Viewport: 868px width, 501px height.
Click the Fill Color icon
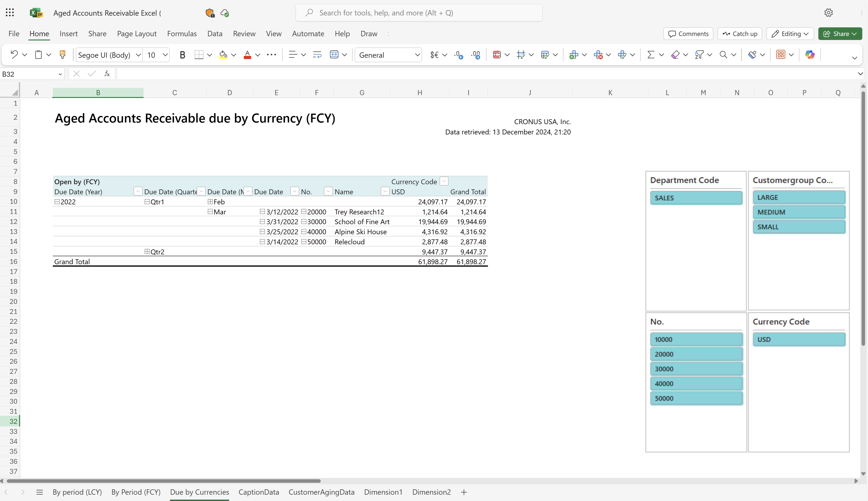223,54
